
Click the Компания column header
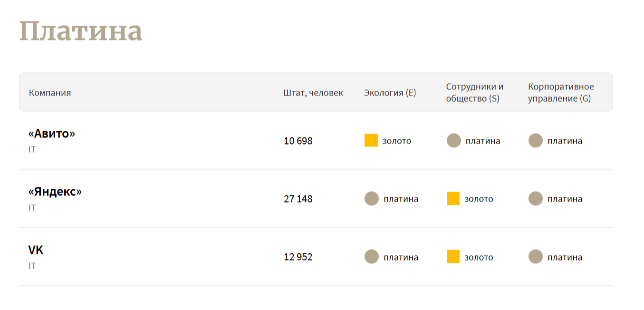tap(50, 93)
